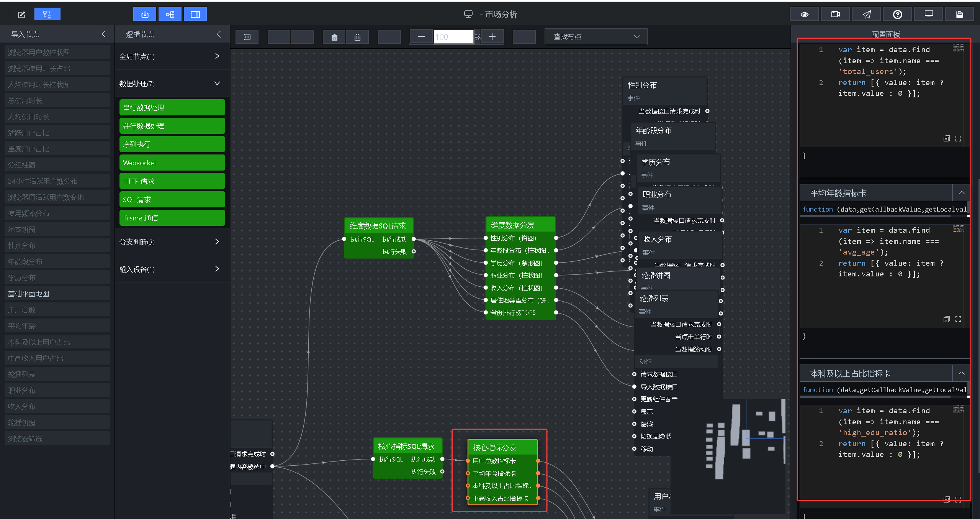Select the SQL 请求 logic node

172,200
